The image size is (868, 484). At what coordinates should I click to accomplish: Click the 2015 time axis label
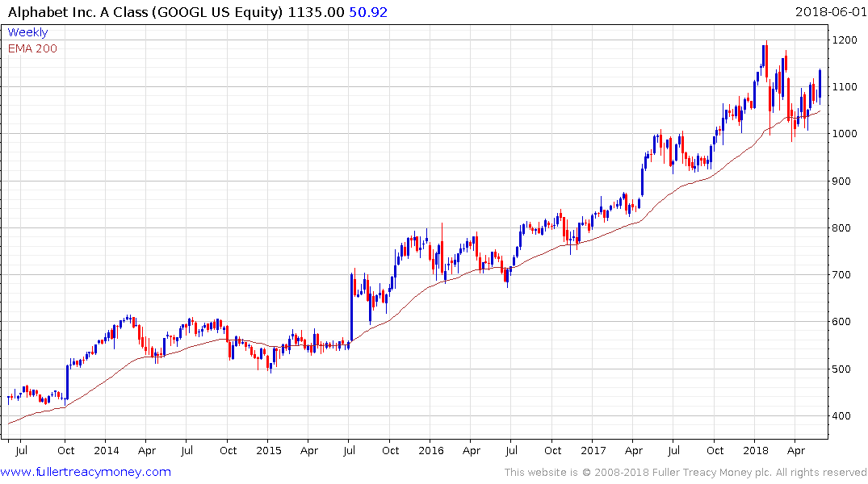[x=269, y=450]
